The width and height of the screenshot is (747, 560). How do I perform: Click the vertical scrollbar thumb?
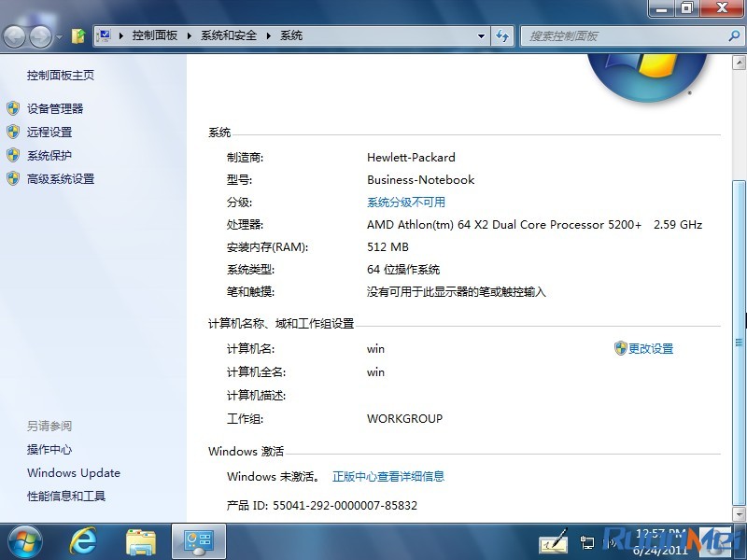(739, 342)
